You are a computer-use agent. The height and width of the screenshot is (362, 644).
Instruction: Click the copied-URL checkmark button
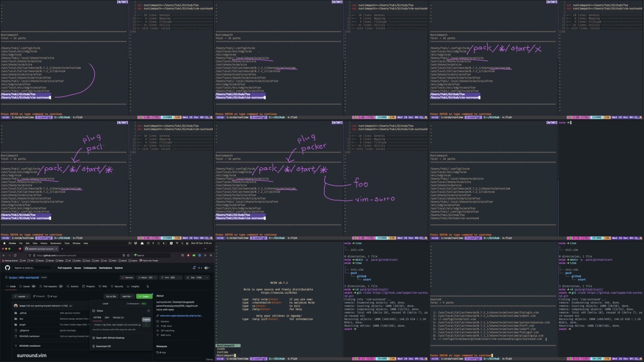(x=146, y=325)
